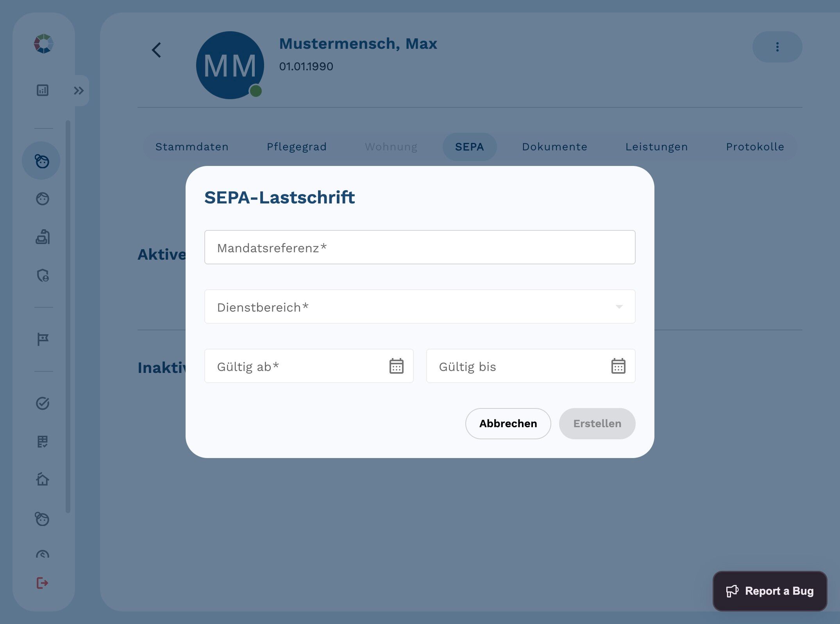Open the three-dot options menu
Screen dimensions: 840x624
click(777, 47)
